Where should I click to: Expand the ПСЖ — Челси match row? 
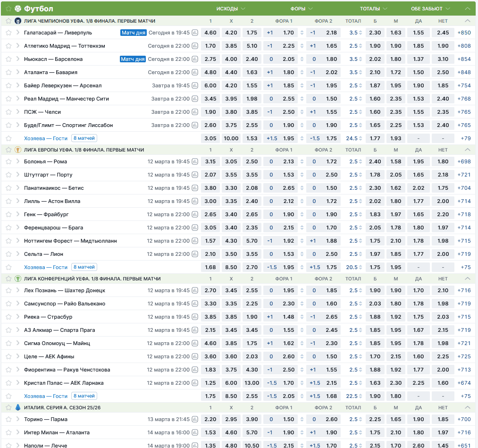click(x=18, y=112)
